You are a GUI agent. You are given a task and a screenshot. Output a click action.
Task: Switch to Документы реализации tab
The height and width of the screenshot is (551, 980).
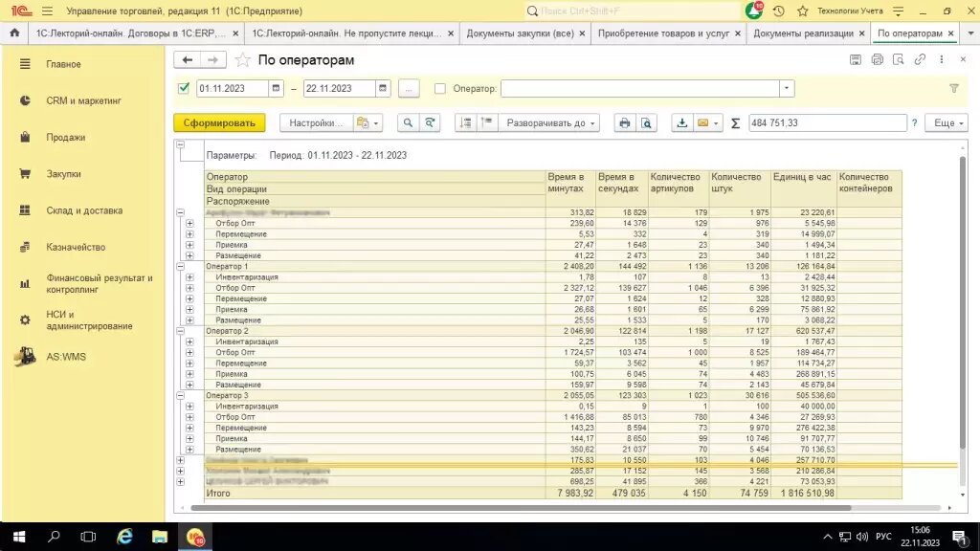pyautogui.click(x=803, y=33)
